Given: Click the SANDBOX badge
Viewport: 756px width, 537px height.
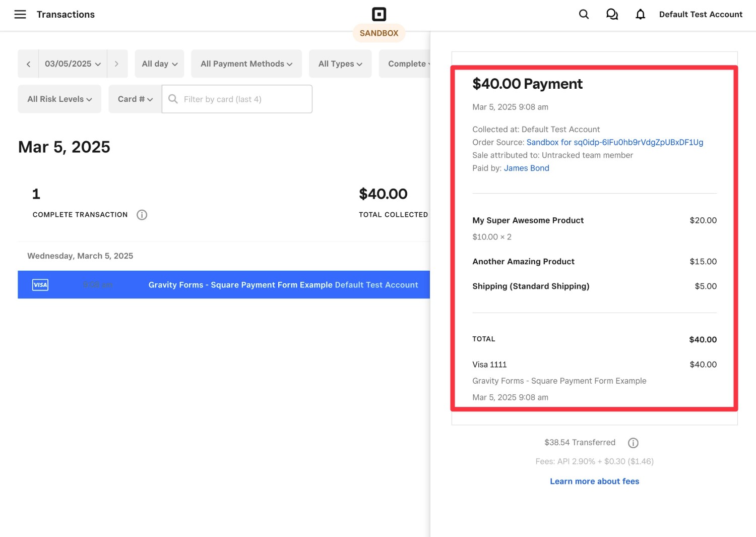Looking at the screenshot, I should pyautogui.click(x=379, y=33).
